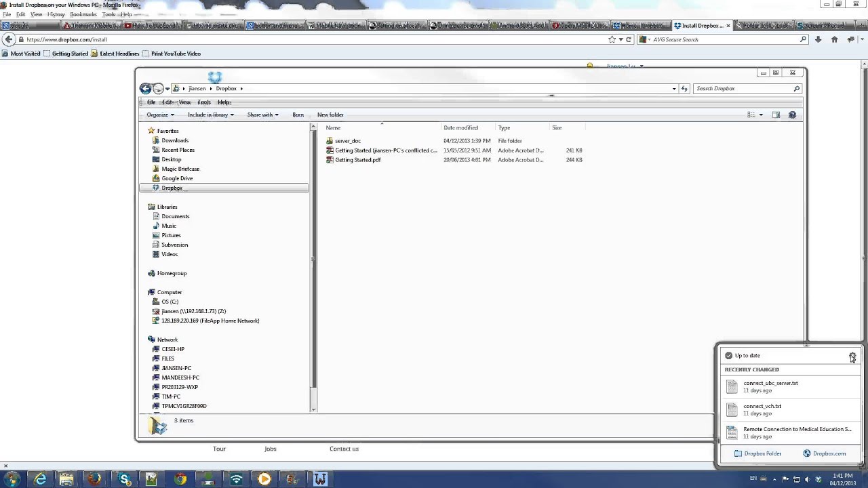Viewport: 868px width, 488px height.
Task: Show the preview pane icon
Action: (776, 115)
